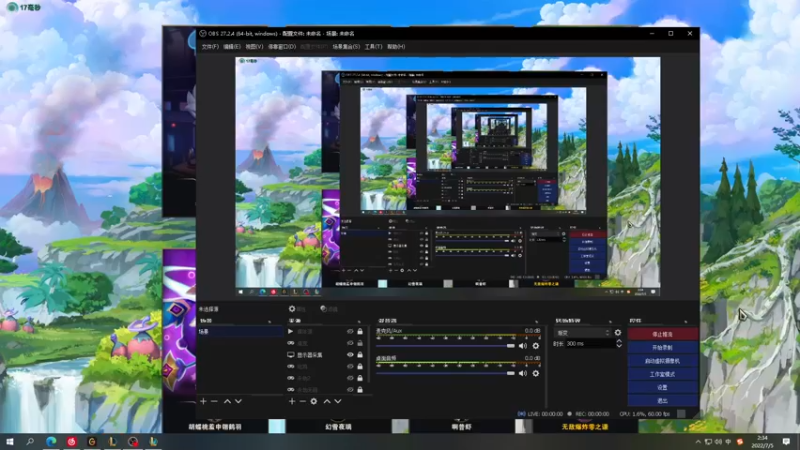
Task: Pop out the Audio Mixer dock via its header icon
Action: pos(536,321)
